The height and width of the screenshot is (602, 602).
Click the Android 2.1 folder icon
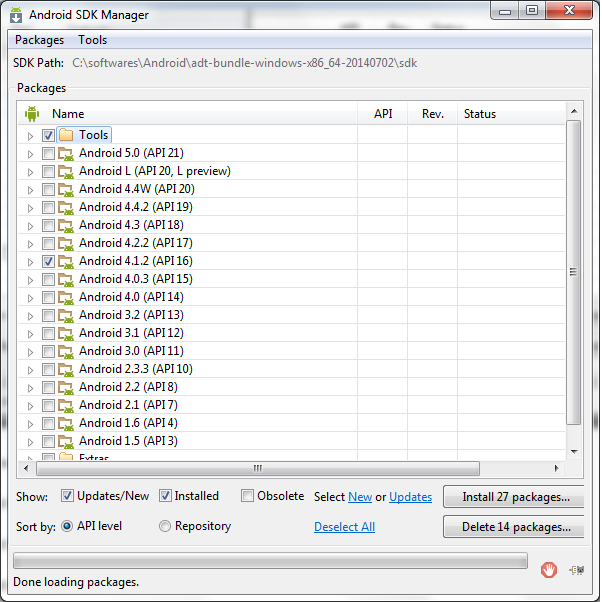point(66,405)
